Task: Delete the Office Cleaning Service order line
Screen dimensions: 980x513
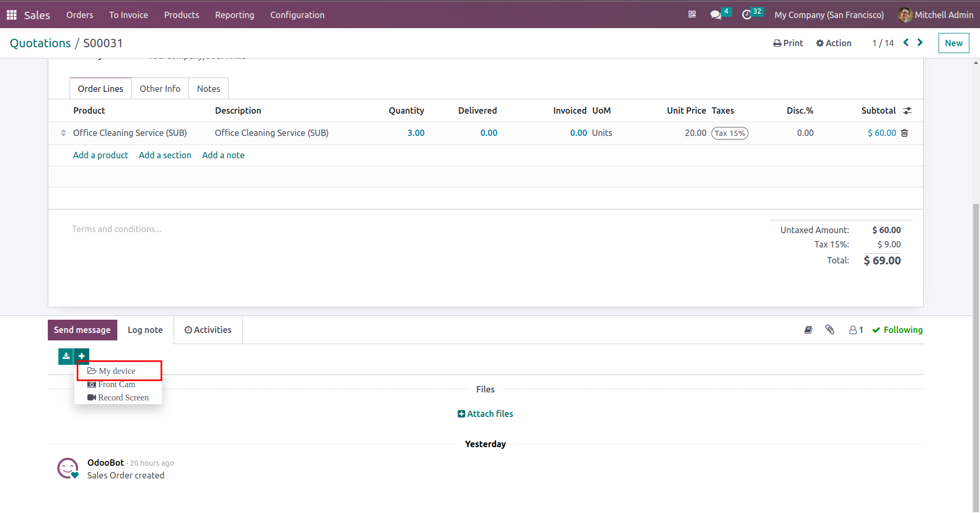Action: click(905, 133)
